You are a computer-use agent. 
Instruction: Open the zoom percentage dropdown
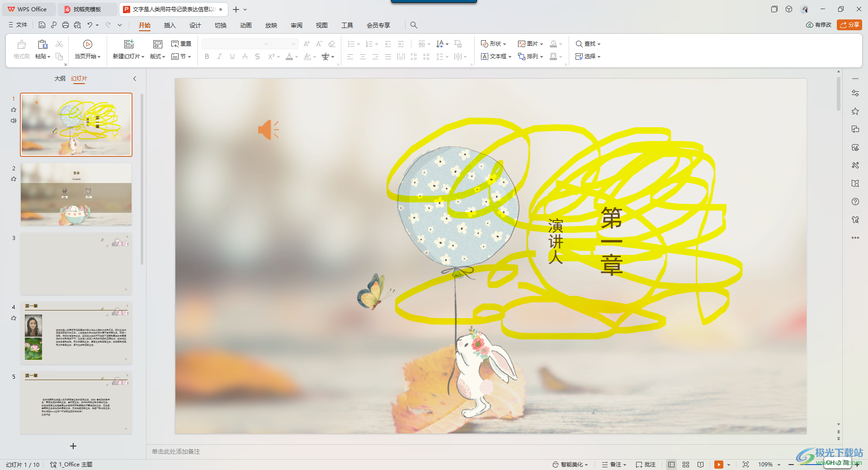click(x=779, y=465)
